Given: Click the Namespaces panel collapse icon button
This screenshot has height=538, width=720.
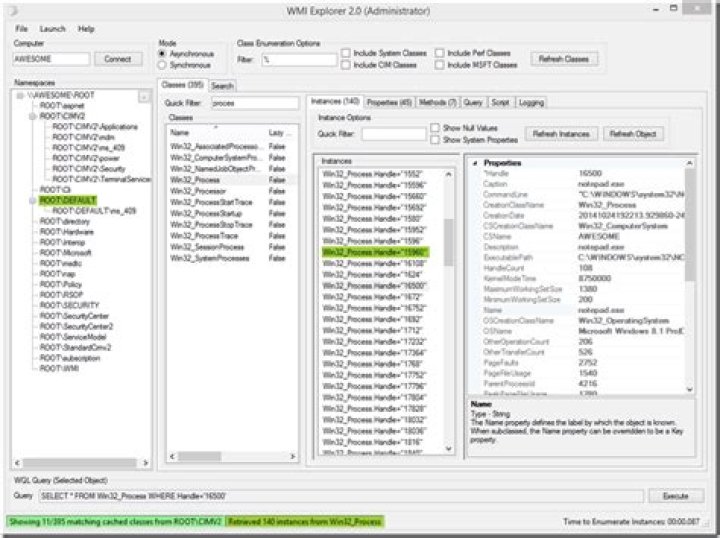Looking at the screenshot, I should pos(144,96).
